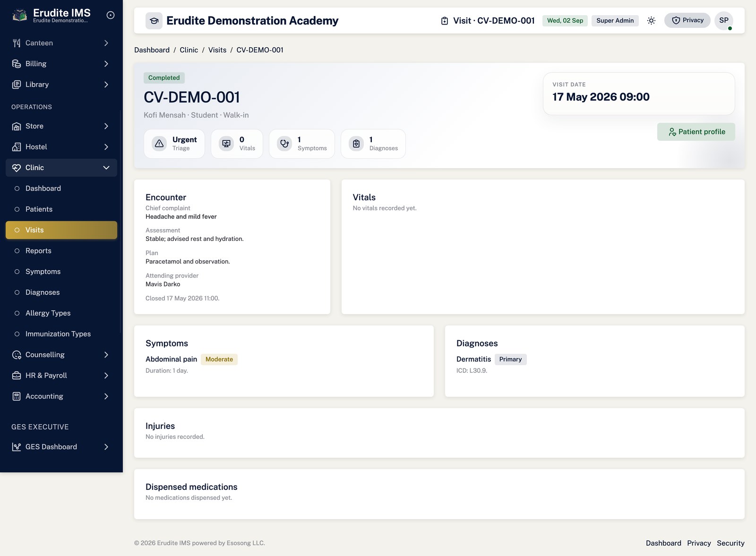Open the Patients submenu item
This screenshot has width=756, height=556.
tap(61, 209)
